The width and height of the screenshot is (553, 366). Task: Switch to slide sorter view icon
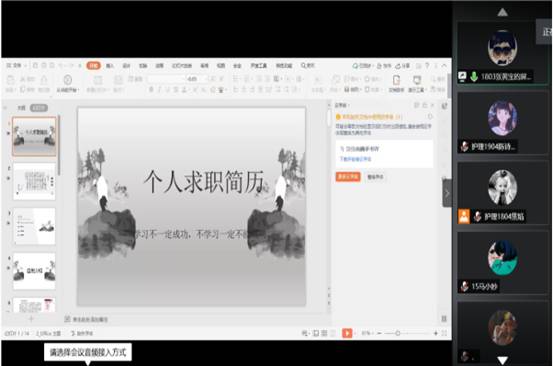tap(324, 333)
